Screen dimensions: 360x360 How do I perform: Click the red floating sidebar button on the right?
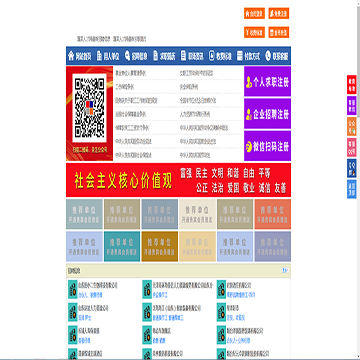352,85
